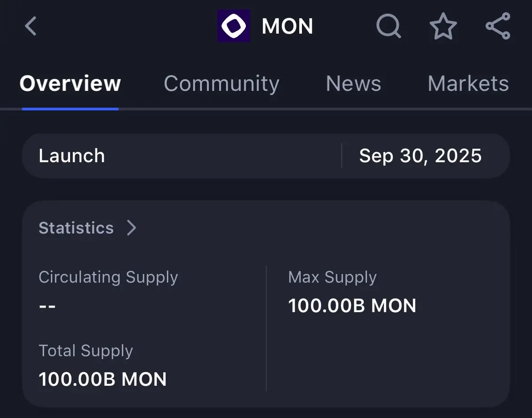Viewport: 532px width, 418px height.
Task: Open the Statistics section heading
Action: pyautogui.click(x=76, y=228)
